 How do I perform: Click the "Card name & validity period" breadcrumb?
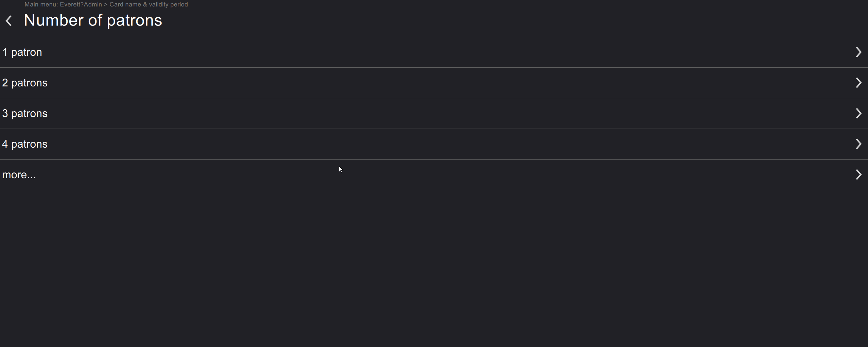[x=149, y=4]
